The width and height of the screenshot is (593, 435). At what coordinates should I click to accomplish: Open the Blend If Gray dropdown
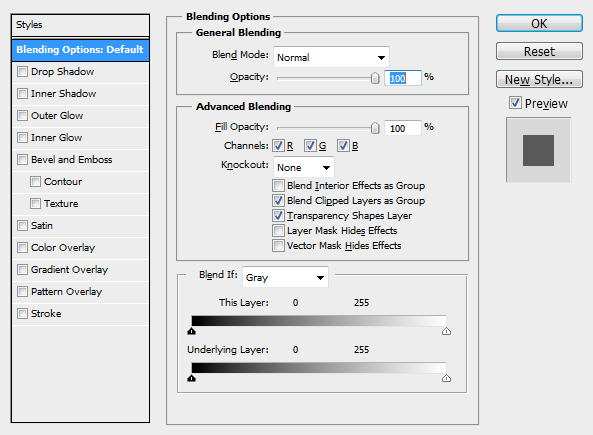pyautogui.click(x=285, y=277)
